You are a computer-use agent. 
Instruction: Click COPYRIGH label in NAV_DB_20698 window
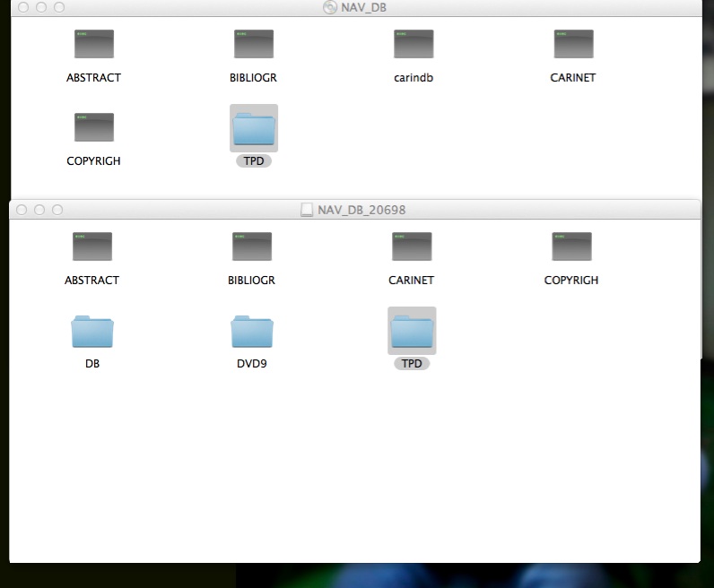point(571,281)
